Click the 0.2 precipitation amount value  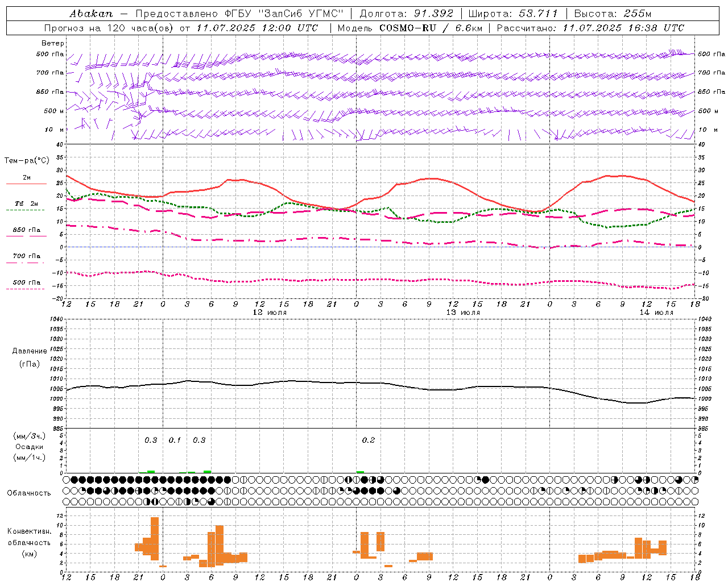[369, 440]
